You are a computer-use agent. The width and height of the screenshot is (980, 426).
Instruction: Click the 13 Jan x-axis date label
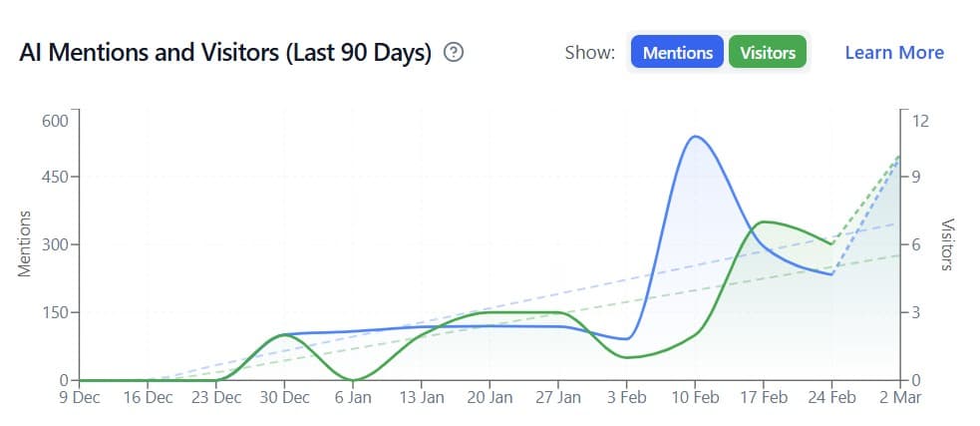(x=421, y=398)
